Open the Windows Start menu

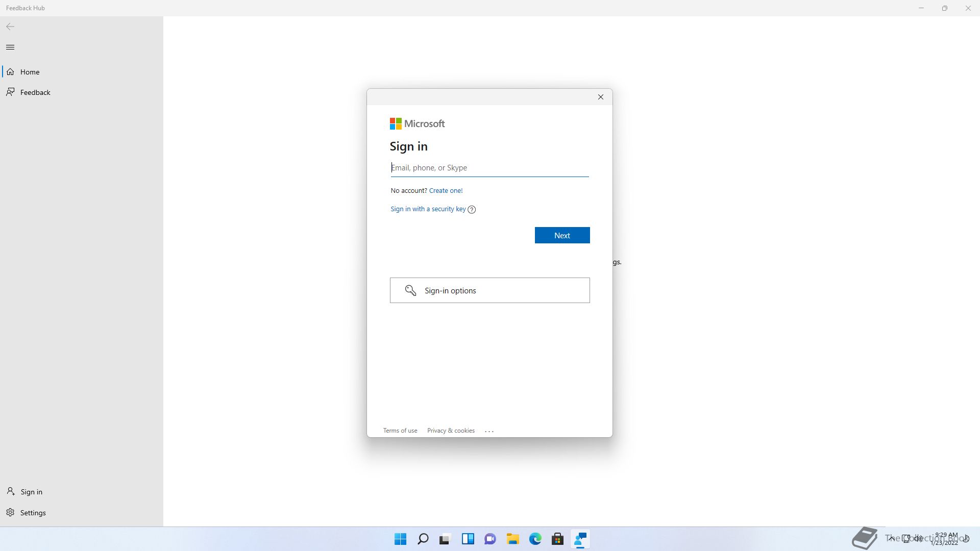click(x=401, y=539)
